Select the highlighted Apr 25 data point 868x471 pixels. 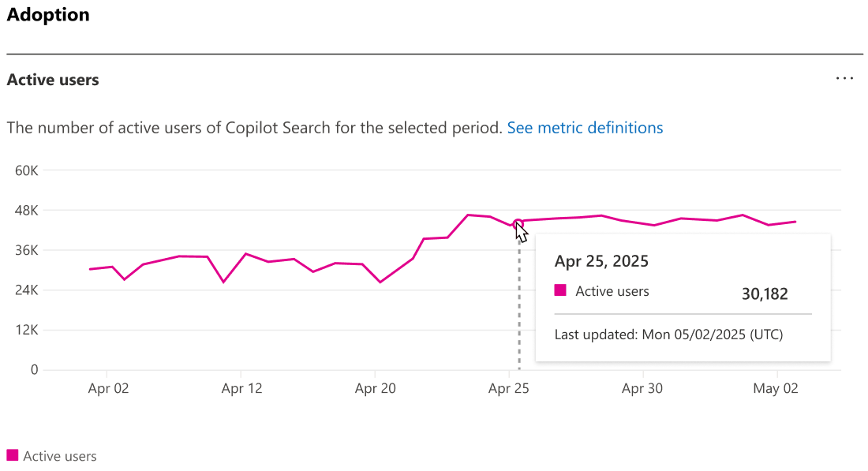tap(518, 223)
